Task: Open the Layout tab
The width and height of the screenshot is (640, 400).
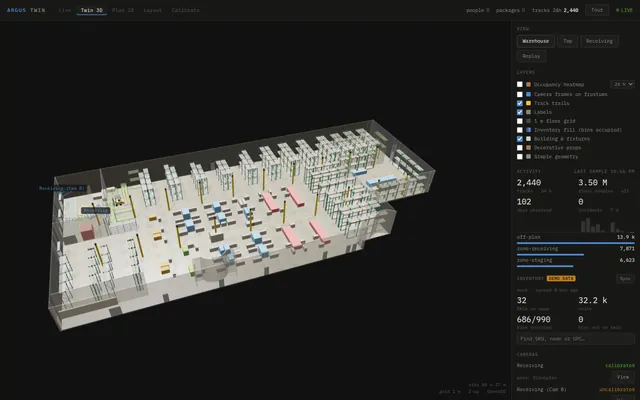Action: (x=153, y=10)
